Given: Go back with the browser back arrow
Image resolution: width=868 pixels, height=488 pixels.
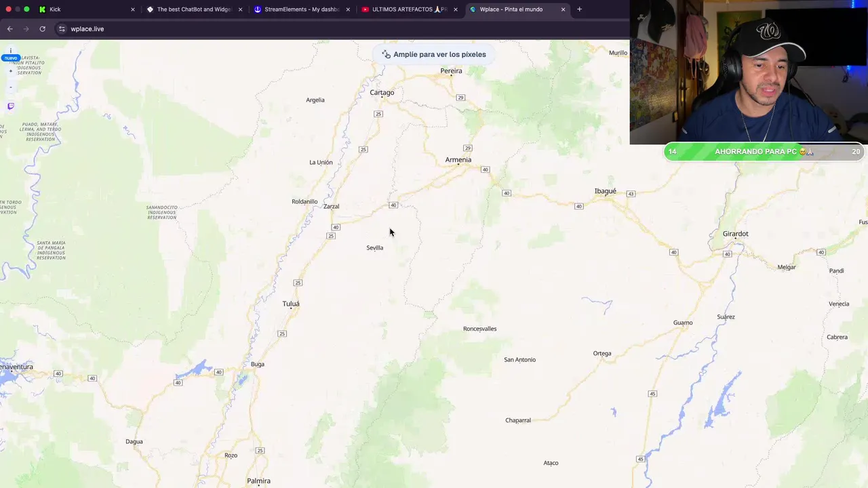Looking at the screenshot, I should click(9, 28).
